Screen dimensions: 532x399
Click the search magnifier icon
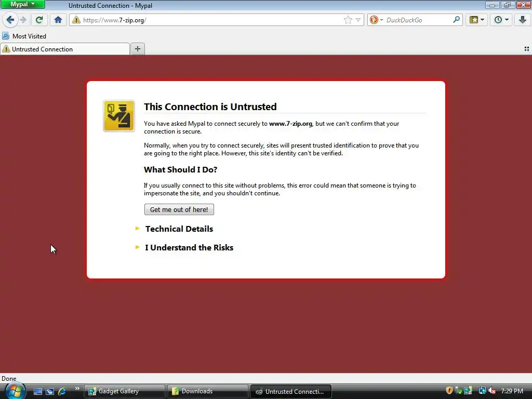tap(456, 20)
